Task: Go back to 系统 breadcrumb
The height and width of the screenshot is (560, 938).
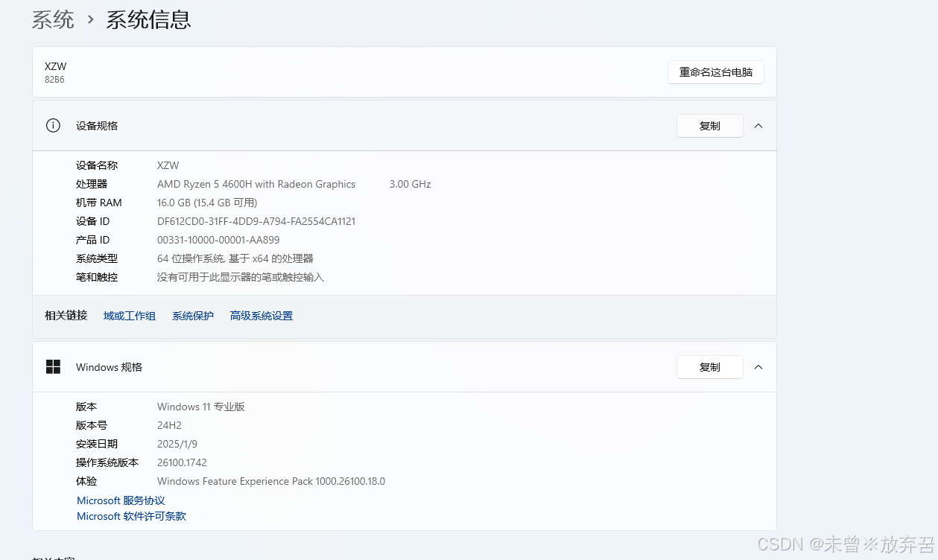Action: pyautogui.click(x=53, y=19)
